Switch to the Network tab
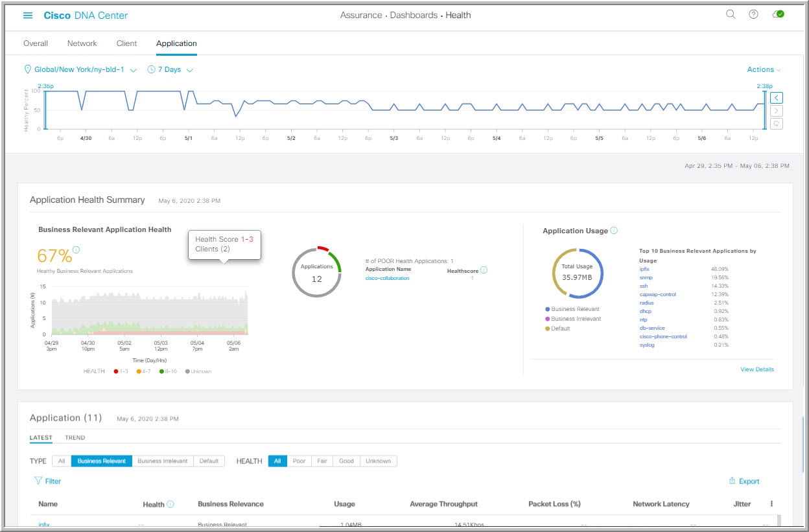The height and width of the screenshot is (532, 809). click(82, 43)
